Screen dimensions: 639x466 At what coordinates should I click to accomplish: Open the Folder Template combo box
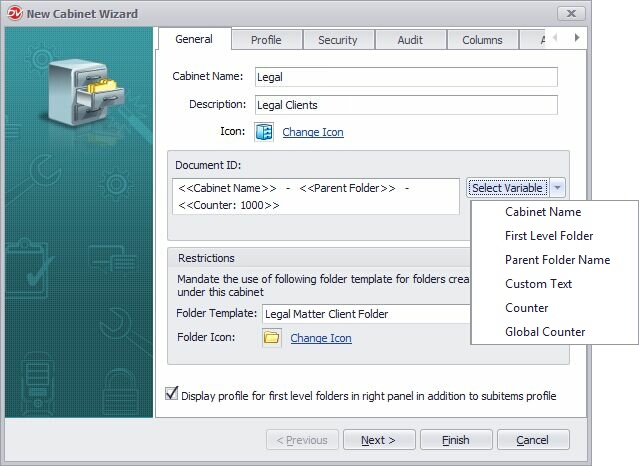(x=365, y=314)
